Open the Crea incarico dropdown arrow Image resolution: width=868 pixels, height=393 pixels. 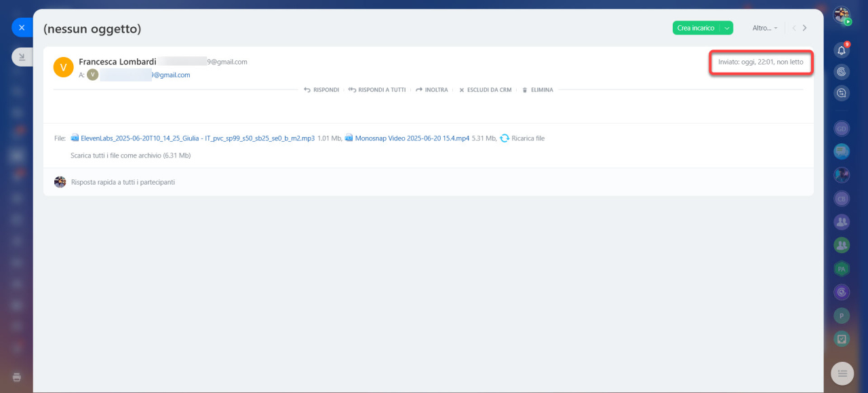pyautogui.click(x=727, y=28)
